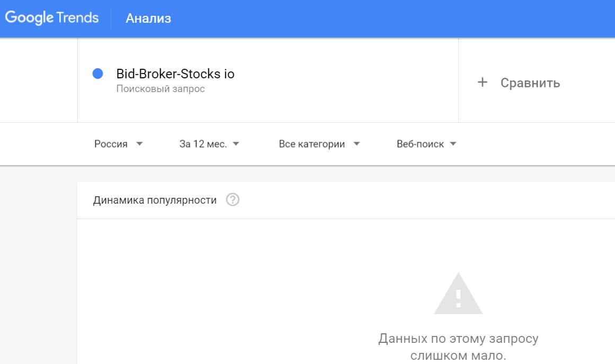Viewport: 615px width, 364px height.
Task: Open the Все категории dropdown
Action: (x=312, y=144)
